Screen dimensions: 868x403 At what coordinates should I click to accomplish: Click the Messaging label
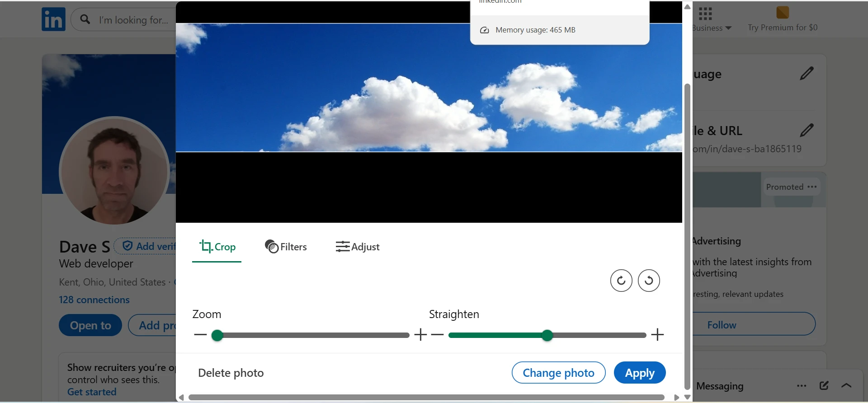[x=720, y=386]
